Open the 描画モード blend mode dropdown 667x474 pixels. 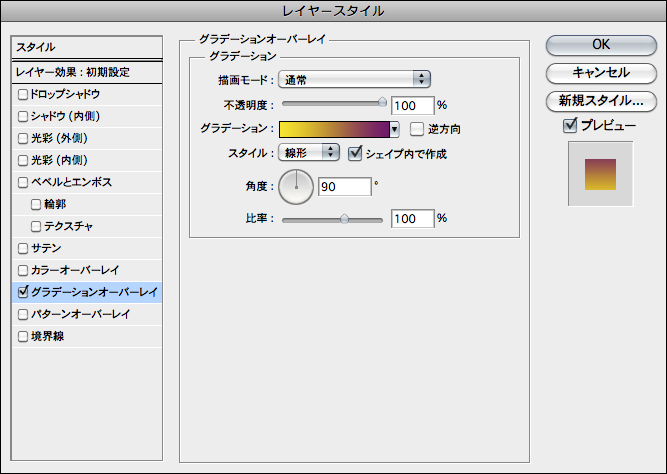tap(354, 79)
